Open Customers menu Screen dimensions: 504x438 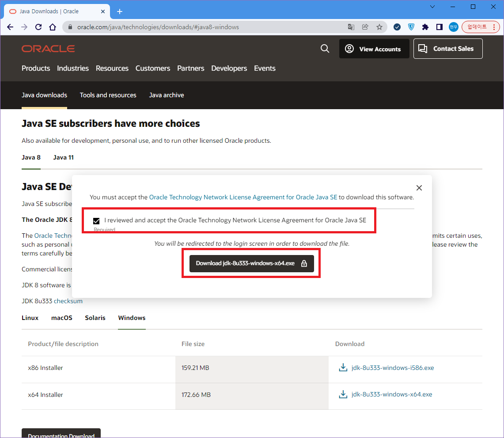click(153, 68)
